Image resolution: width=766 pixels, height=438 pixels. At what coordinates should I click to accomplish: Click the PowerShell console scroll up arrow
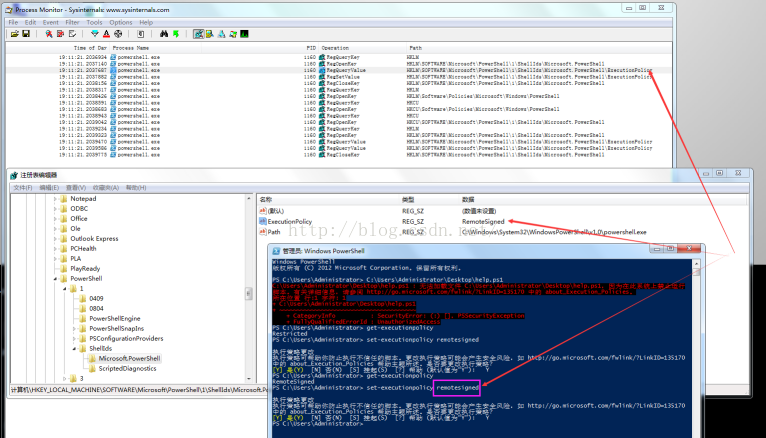(x=696, y=264)
